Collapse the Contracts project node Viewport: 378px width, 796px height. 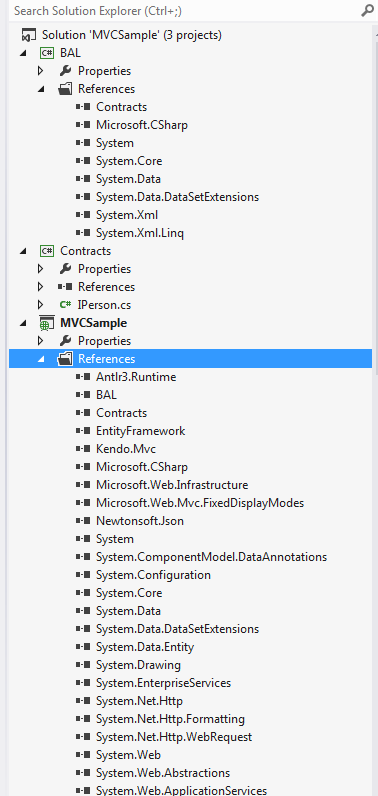pos(23,251)
